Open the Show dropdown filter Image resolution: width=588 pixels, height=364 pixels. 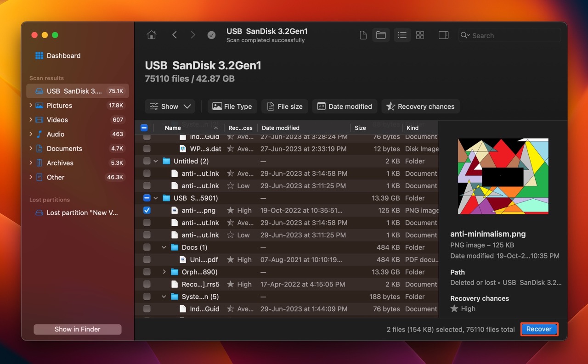(170, 106)
